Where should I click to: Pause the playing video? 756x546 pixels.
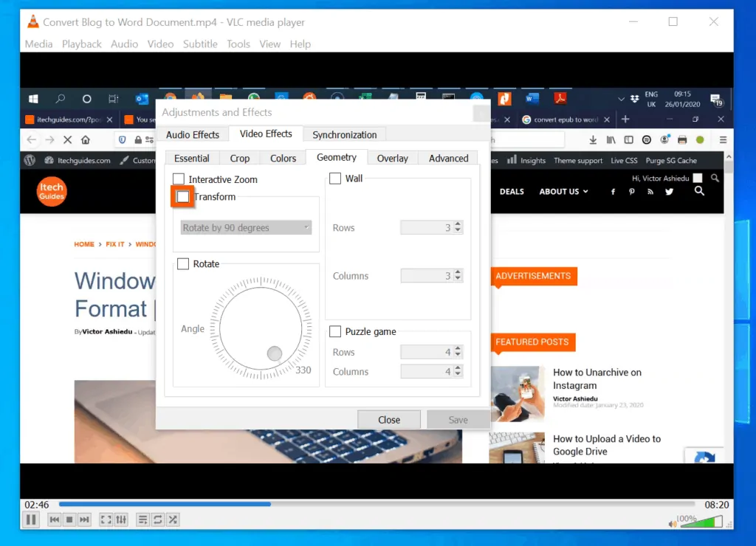pyautogui.click(x=30, y=519)
